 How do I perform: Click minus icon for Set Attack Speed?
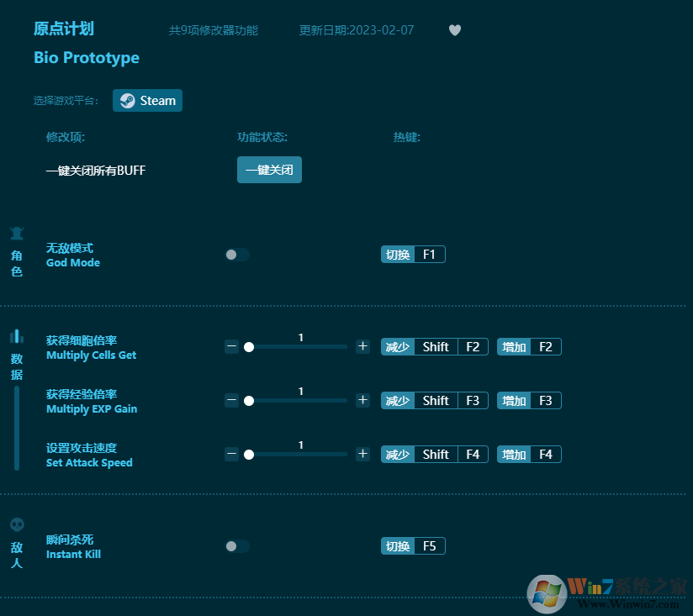click(x=232, y=454)
